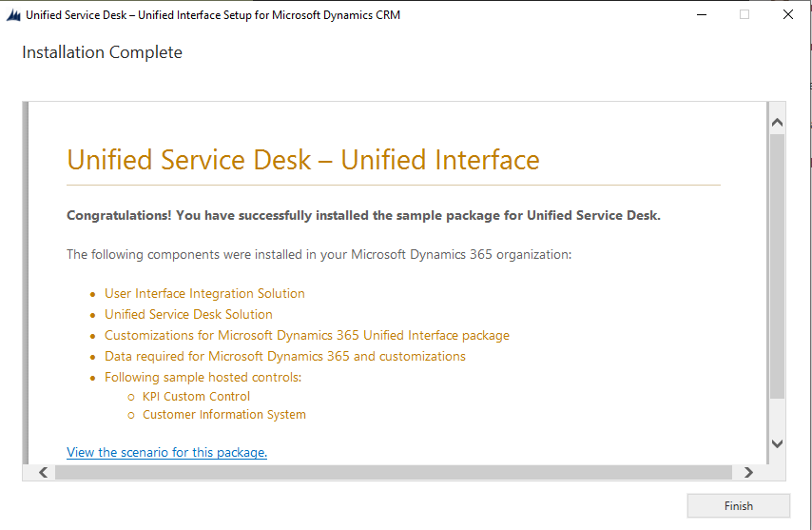Select User Interface Integration Solution list item

pos(204,293)
